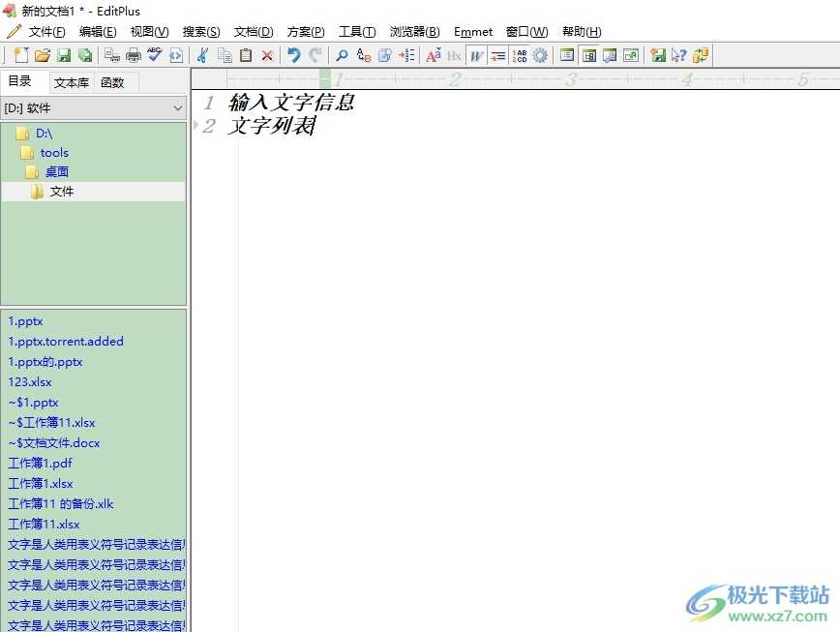Click the New document icon
Image resolution: width=840 pixels, height=632 pixels.
click(21, 56)
